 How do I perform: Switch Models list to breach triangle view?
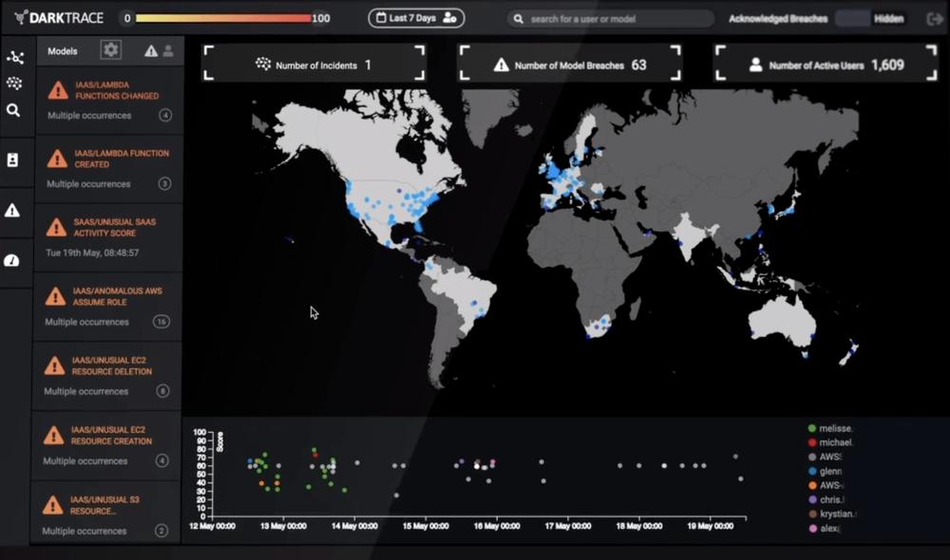[x=151, y=51]
